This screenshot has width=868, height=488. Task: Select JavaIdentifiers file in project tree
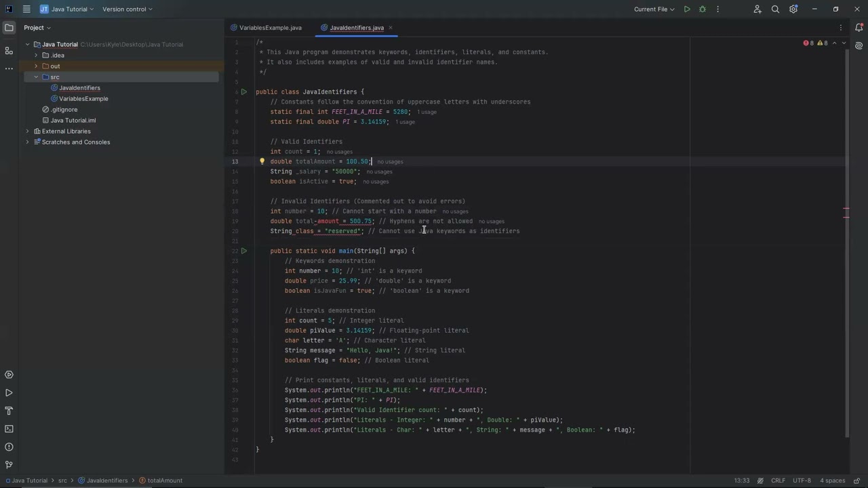click(x=79, y=88)
